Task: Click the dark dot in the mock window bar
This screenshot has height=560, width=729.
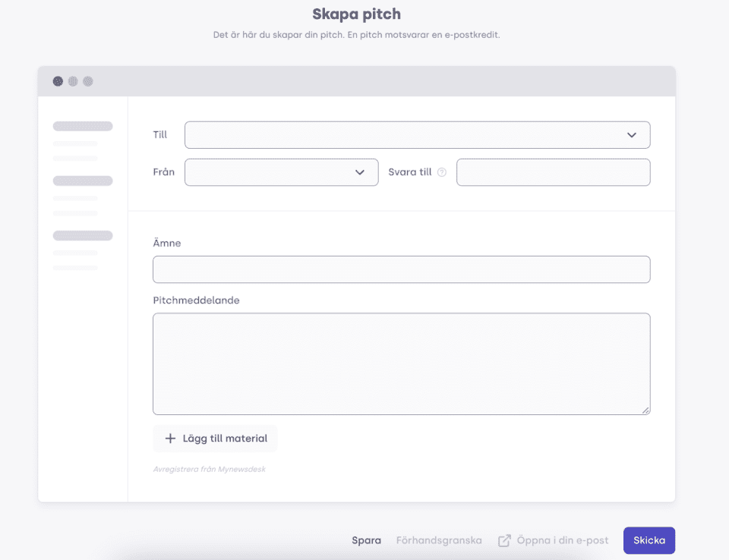Action: point(58,81)
